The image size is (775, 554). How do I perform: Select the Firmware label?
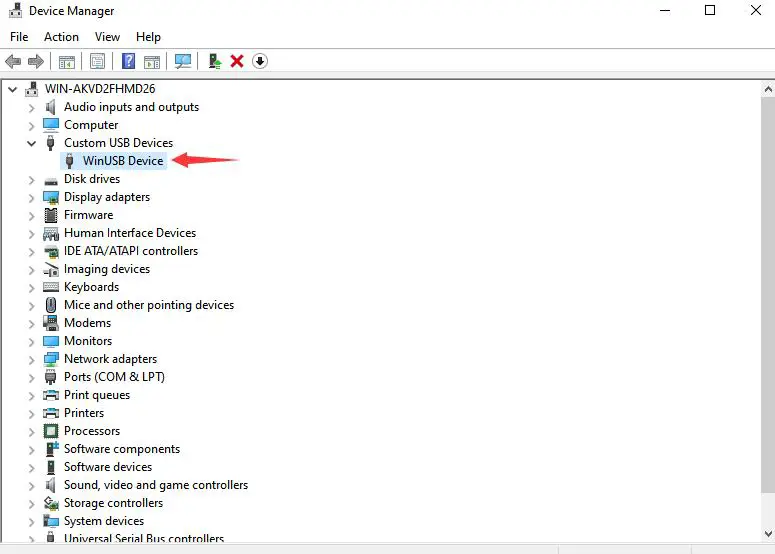(x=88, y=215)
